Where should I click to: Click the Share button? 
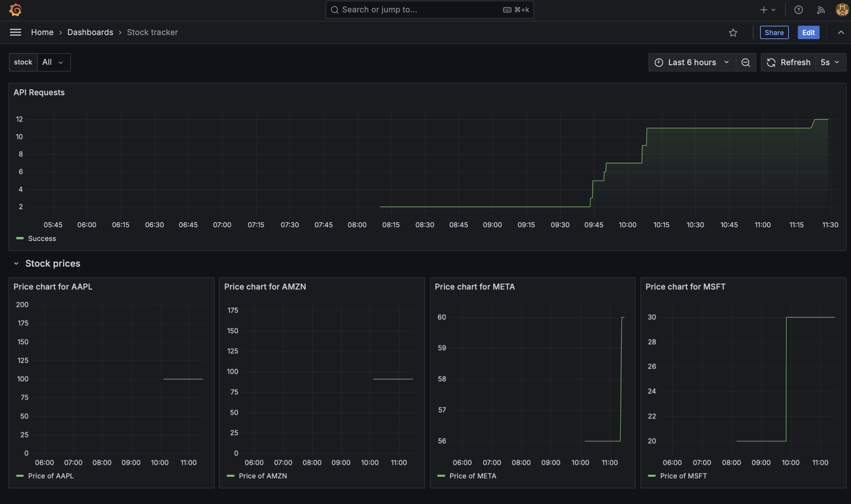pyautogui.click(x=774, y=33)
